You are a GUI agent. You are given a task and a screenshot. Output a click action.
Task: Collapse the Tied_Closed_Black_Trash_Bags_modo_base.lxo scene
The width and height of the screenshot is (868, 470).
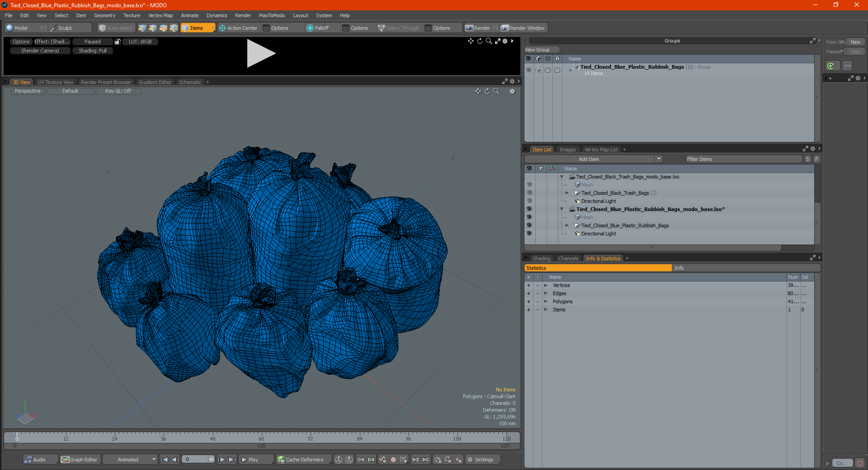[561, 177]
